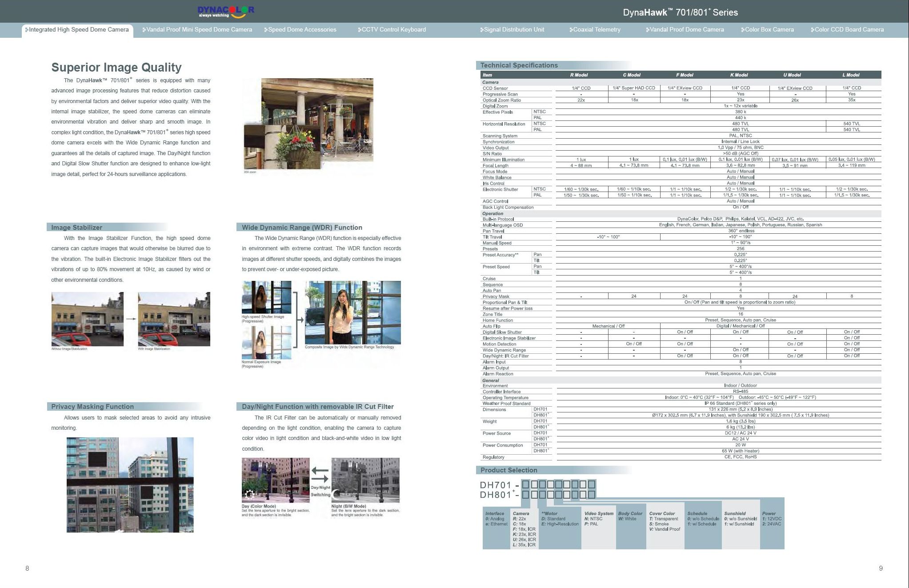Click the Built-in Protocol row label

(498, 219)
